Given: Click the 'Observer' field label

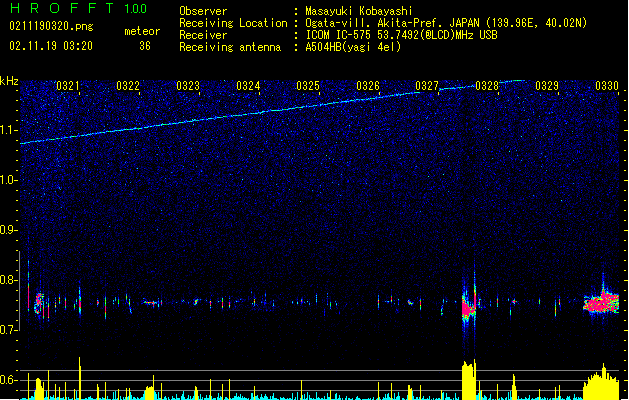Looking at the screenshot, I should click(203, 11).
